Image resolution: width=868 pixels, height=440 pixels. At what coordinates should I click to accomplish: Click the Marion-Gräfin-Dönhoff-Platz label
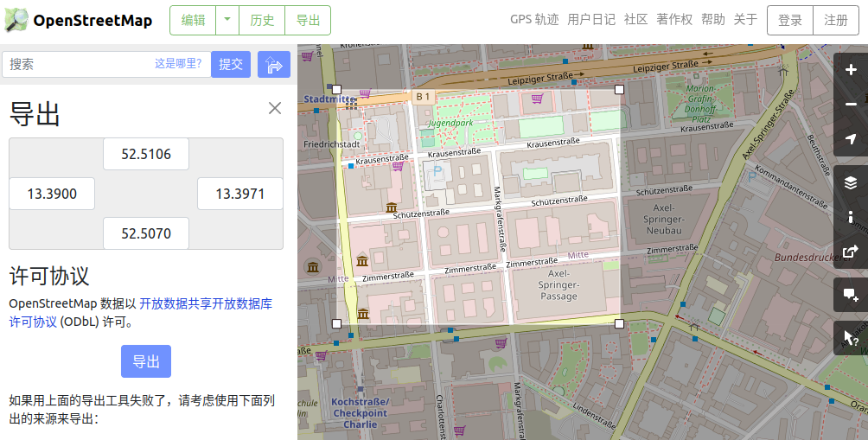pos(701,104)
